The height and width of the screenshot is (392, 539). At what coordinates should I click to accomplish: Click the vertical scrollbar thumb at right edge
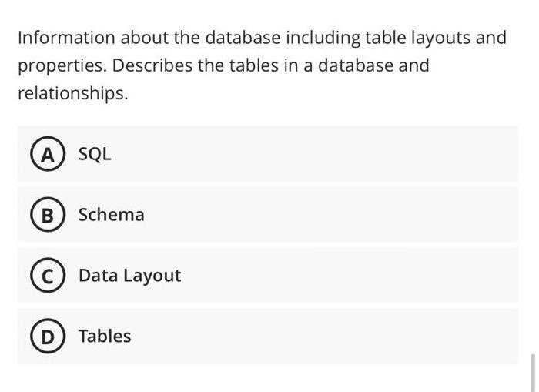[533, 374]
